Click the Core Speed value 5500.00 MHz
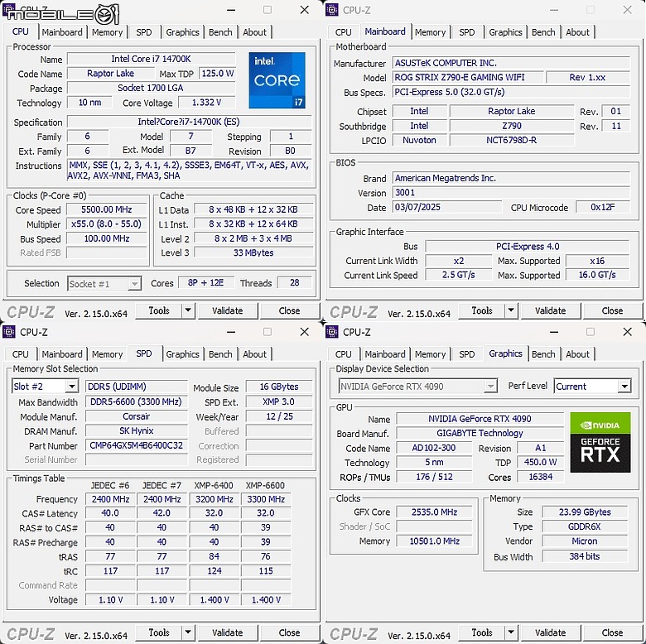 [x=107, y=209]
